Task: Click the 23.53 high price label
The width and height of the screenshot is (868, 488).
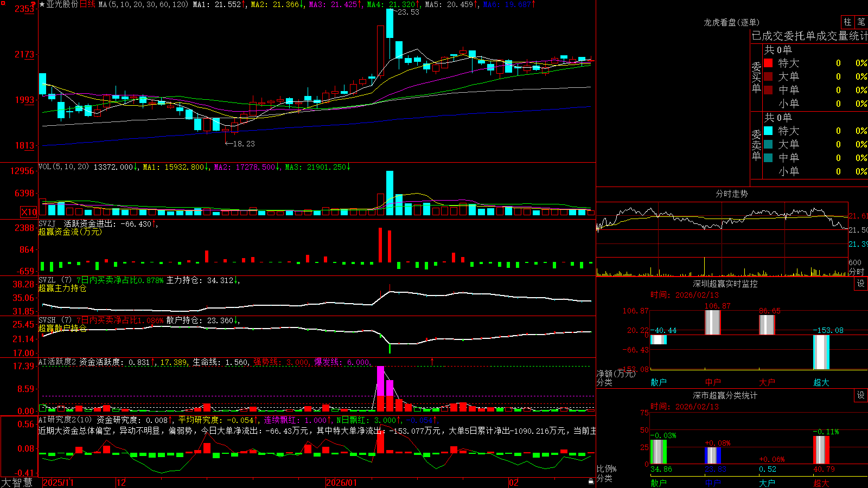Action: [x=408, y=12]
